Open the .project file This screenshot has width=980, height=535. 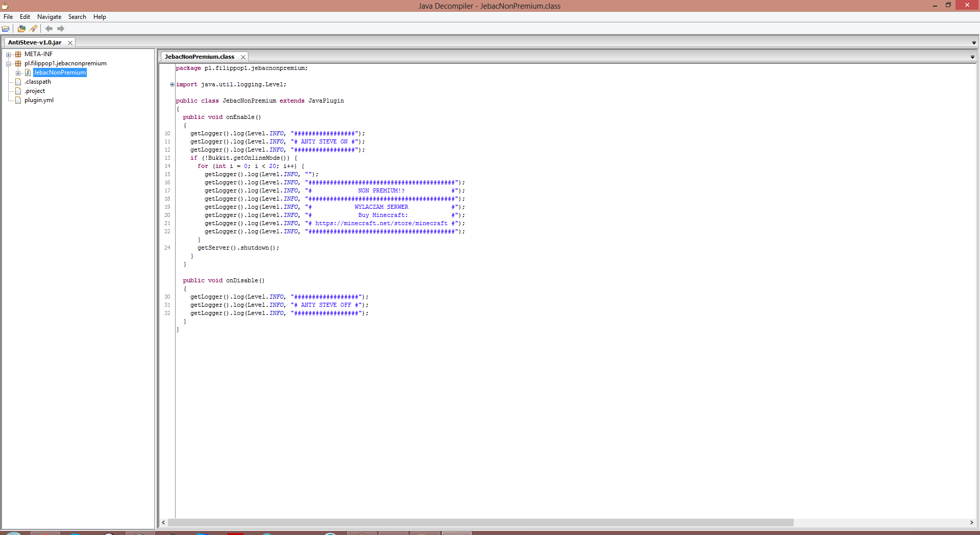[35, 91]
